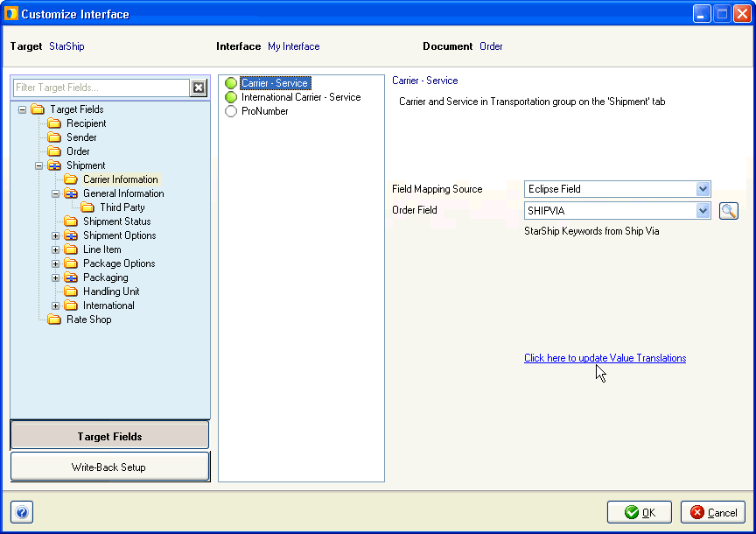Open help with the question mark icon
Screen dimensions: 756x534
coord(22,512)
